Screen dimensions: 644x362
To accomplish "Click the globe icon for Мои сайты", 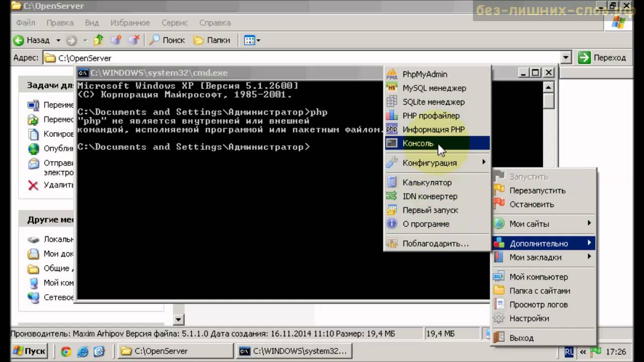I will coord(499,224).
